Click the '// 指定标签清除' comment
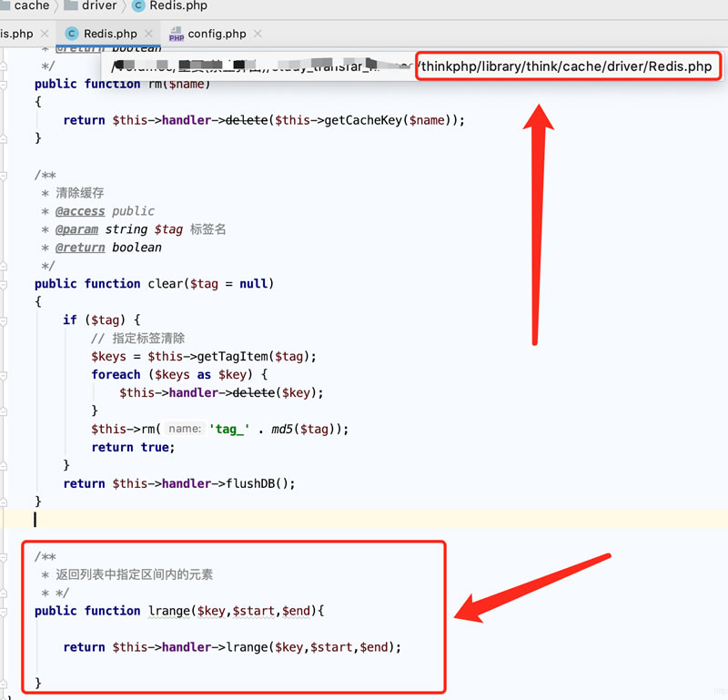Image resolution: width=728 pixels, height=700 pixels. pos(138,338)
